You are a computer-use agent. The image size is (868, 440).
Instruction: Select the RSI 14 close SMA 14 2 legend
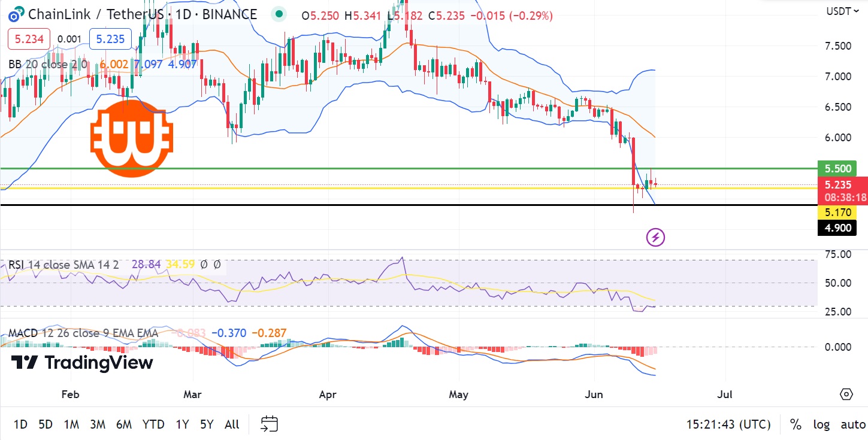point(63,264)
